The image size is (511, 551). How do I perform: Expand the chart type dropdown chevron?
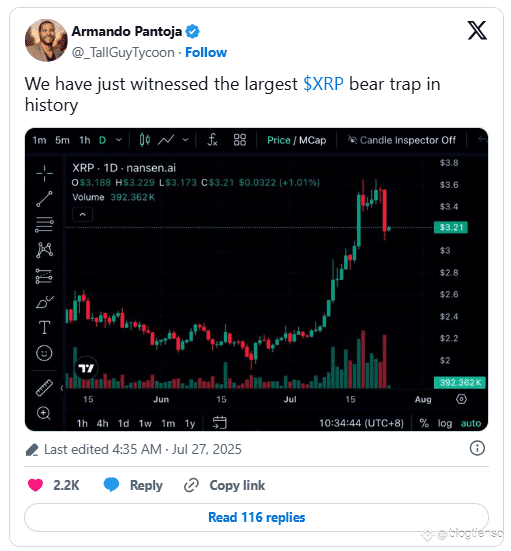coord(185,140)
